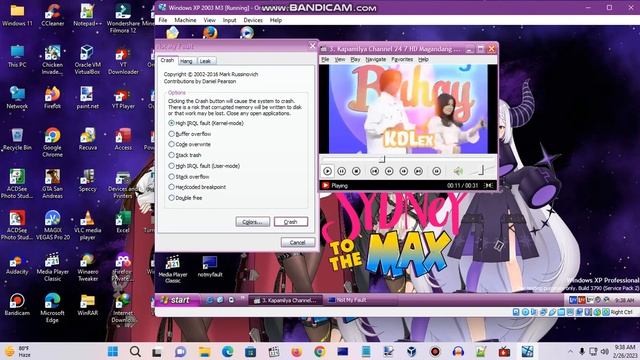Open File Explorer from Windows taskbar
This screenshot has width=640, height=360.
204,351
